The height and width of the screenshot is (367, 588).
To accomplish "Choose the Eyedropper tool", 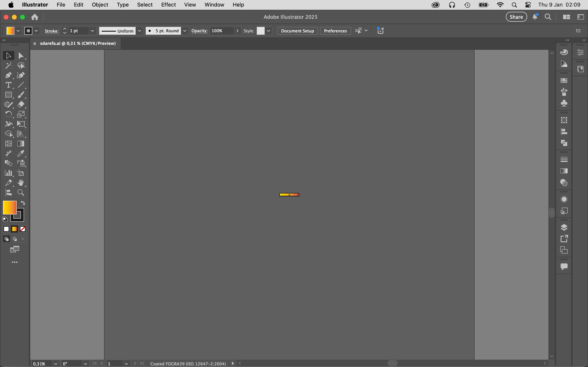I will [21, 153].
